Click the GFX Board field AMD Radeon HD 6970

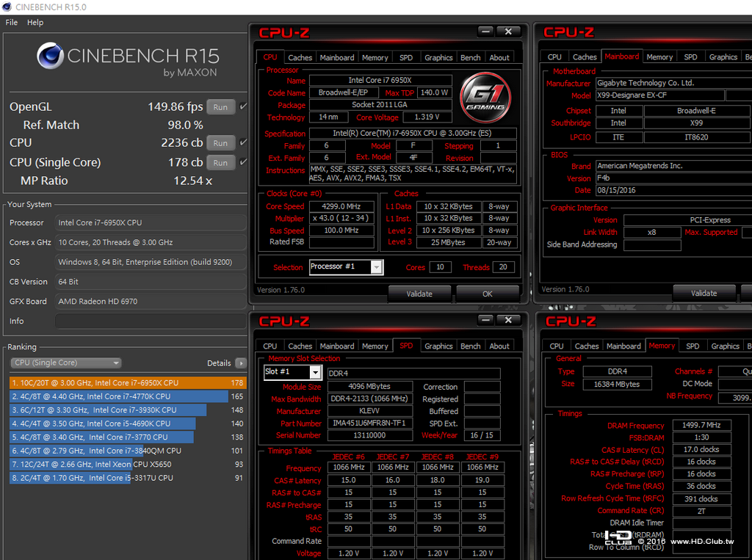tap(151, 302)
